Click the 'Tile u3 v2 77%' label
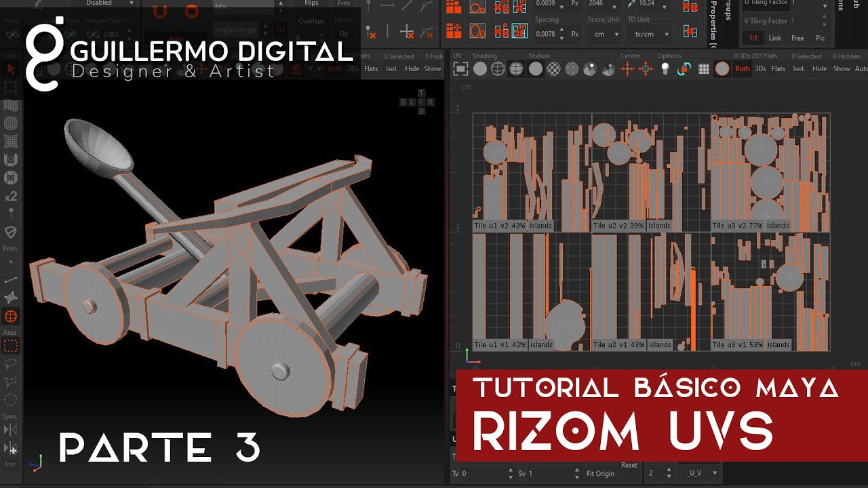The height and width of the screenshot is (488, 868). pyautogui.click(x=737, y=225)
